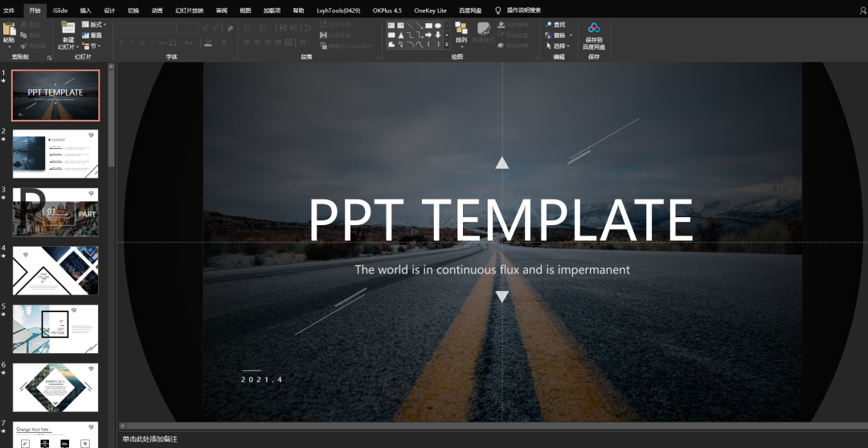Switch to the iSlide ribbon tab
Image resolution: width=868 pixels, height=448 pixels.
tap(60, 10)
